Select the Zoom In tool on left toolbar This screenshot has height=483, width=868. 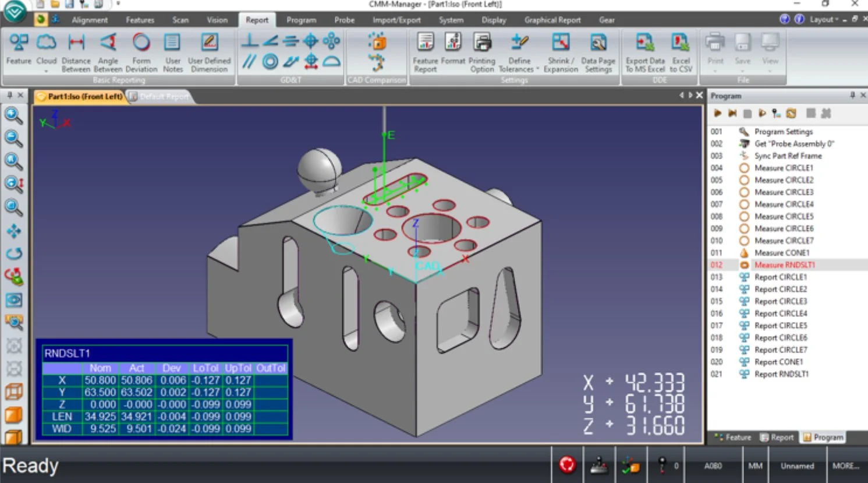tap(13, 115)
